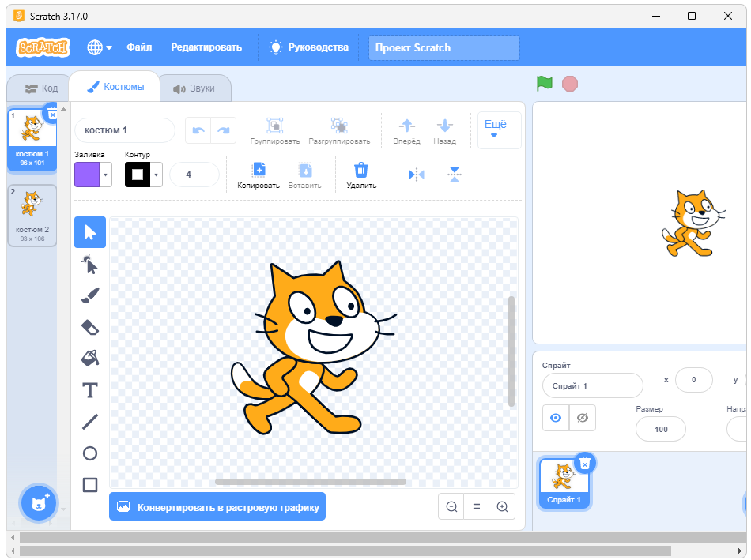This screenshot has width=751, height=560.
Task: Select the Line tool
Action: point(90,422)
